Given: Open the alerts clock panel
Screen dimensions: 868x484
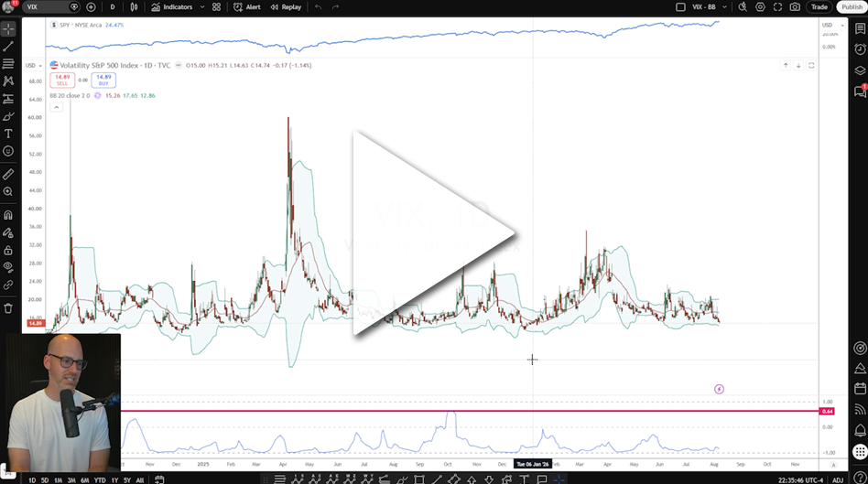Looking at the screenshot, I should coord(860,49).
